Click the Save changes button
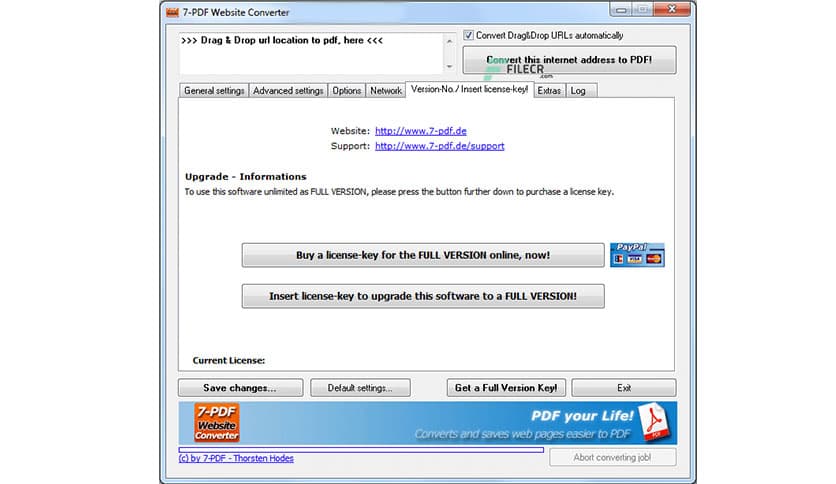 [x=240, y=388]
